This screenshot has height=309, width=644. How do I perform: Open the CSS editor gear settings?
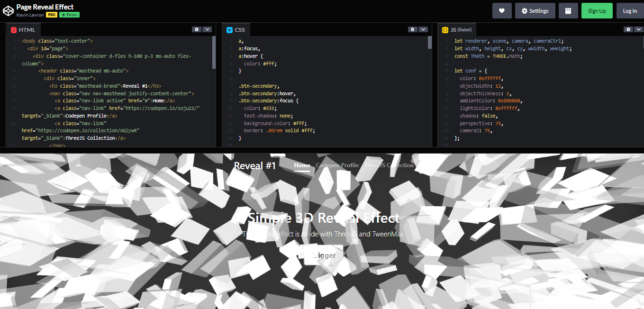[413, 29]
